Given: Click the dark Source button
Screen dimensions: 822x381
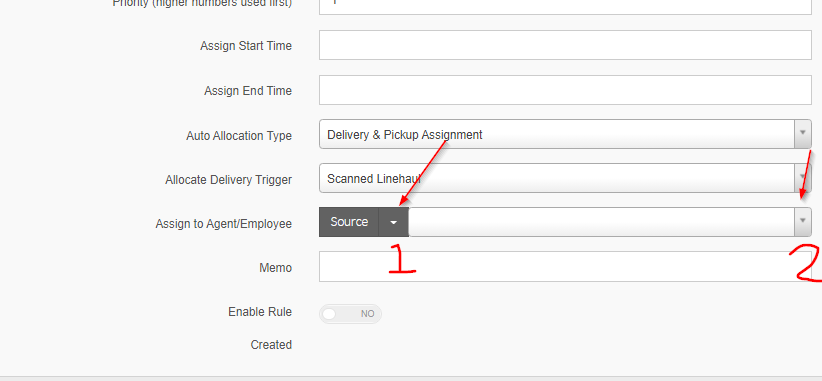Looking at the screenshot, I should tap(349, 222).
